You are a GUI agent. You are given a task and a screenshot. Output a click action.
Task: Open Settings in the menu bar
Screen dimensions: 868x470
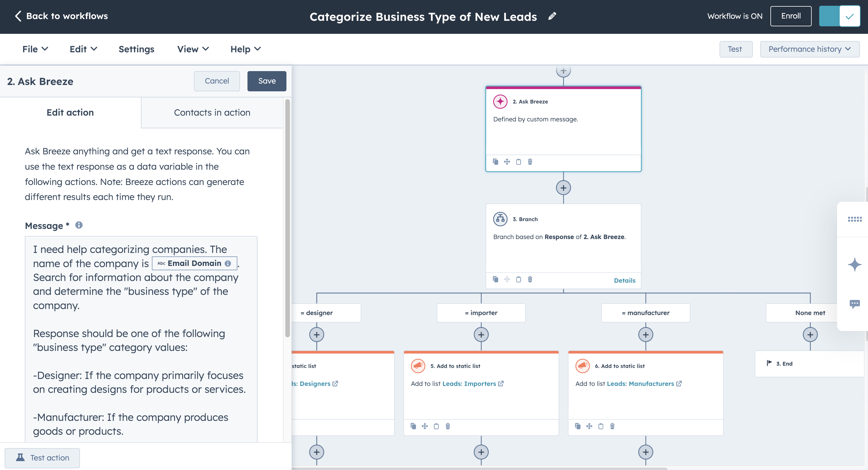pyautogui.click(x=136, y=49)
